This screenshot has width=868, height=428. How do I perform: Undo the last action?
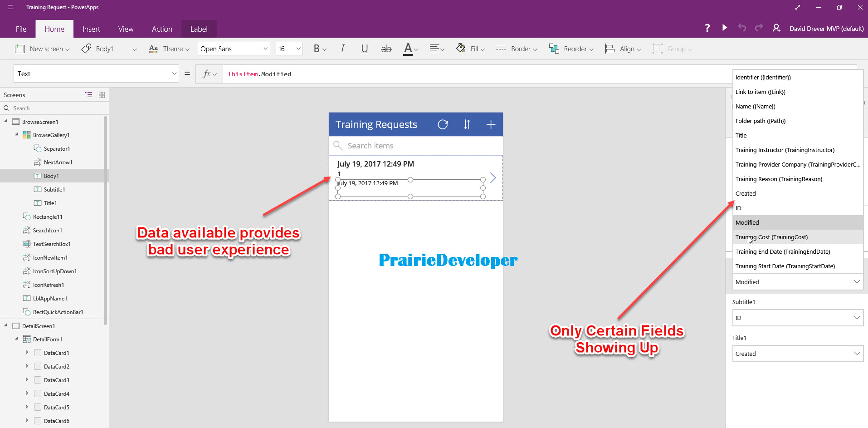click(x=742, y=28)
